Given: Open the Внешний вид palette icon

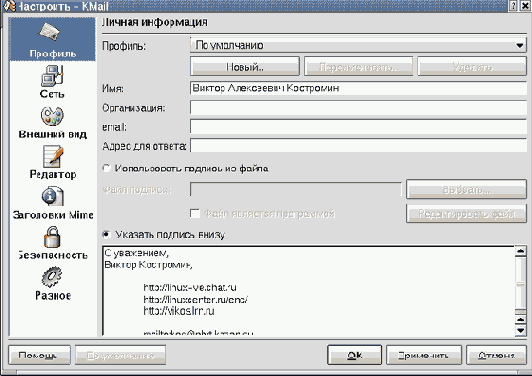Looking at the screenshot, I should pyautogui.click(x=52, y=116).
